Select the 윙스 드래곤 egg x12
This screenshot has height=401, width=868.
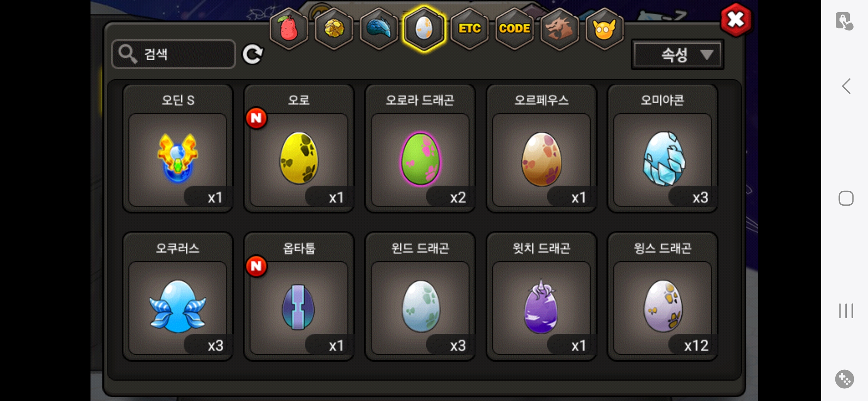coord(662,296)
